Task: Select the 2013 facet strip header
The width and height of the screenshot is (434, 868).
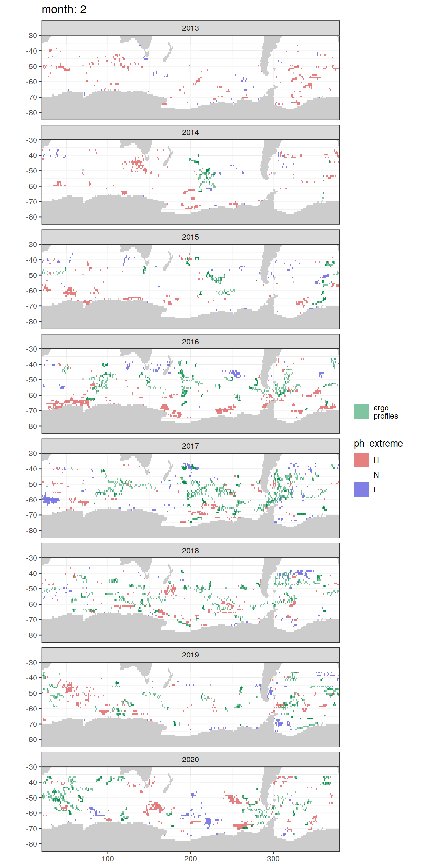Action: [x=191, y=28]
